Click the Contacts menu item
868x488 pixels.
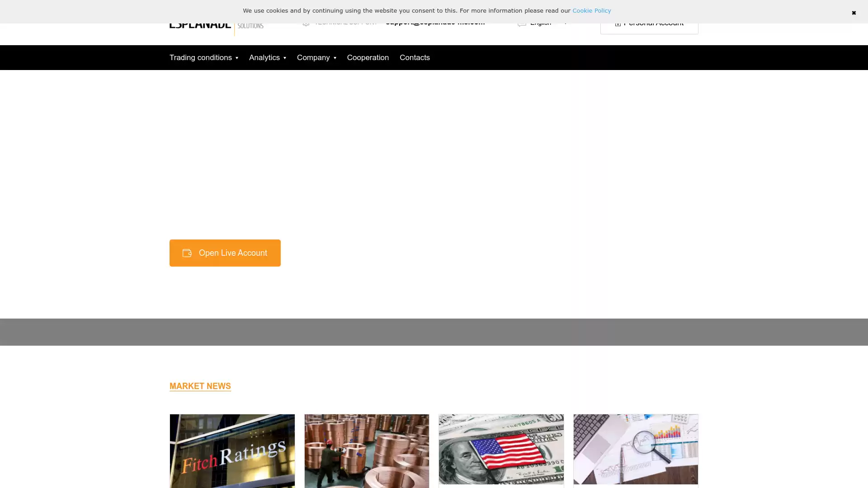[x=414, y=57]
